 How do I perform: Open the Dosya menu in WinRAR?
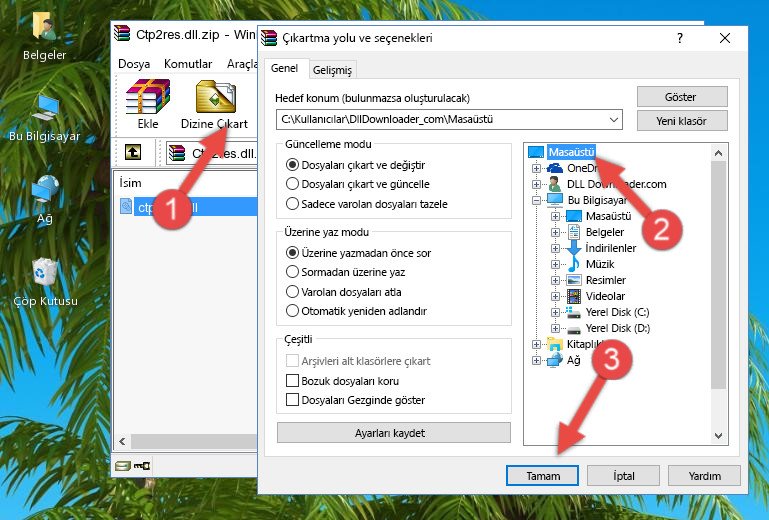pos(134,64)
